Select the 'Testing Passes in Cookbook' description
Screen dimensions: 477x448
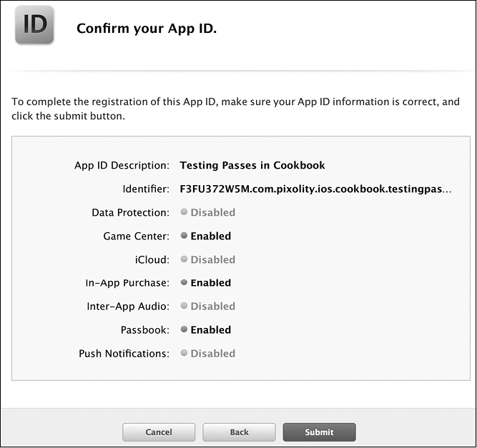coord(252,165)
